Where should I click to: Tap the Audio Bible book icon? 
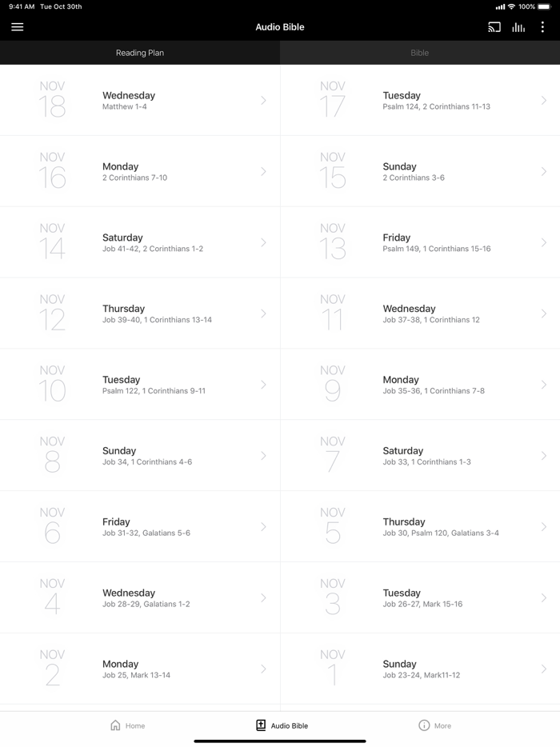pos(261,725)
